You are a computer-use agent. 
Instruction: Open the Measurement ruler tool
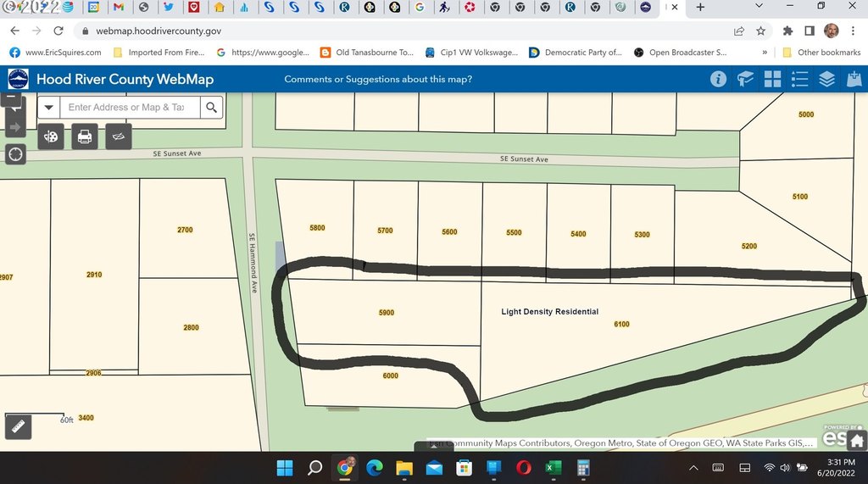point(18,426)
